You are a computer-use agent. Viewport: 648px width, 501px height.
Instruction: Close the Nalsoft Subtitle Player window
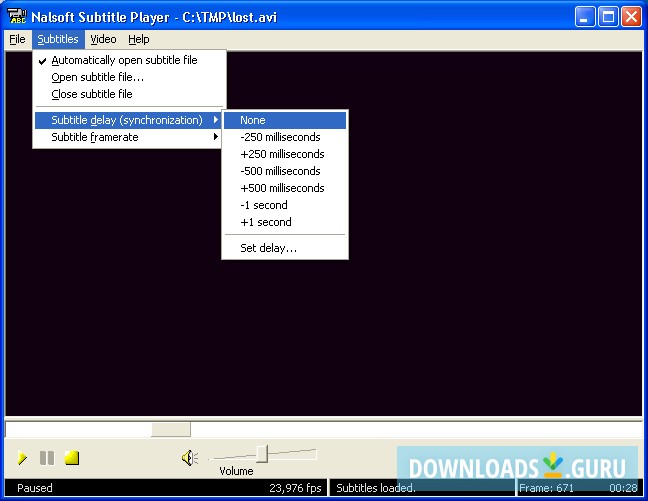pos(631,17)
